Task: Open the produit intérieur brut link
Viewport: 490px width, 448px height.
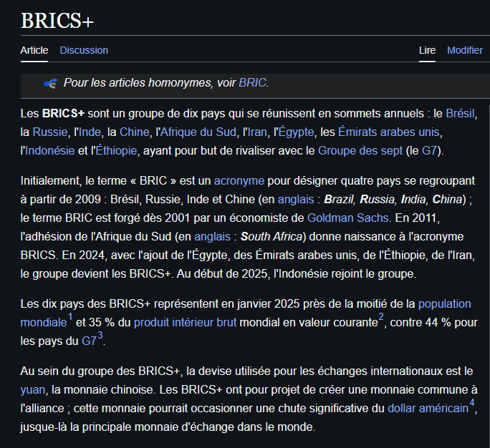Action: pyautogui.click(x=185, y=323)
